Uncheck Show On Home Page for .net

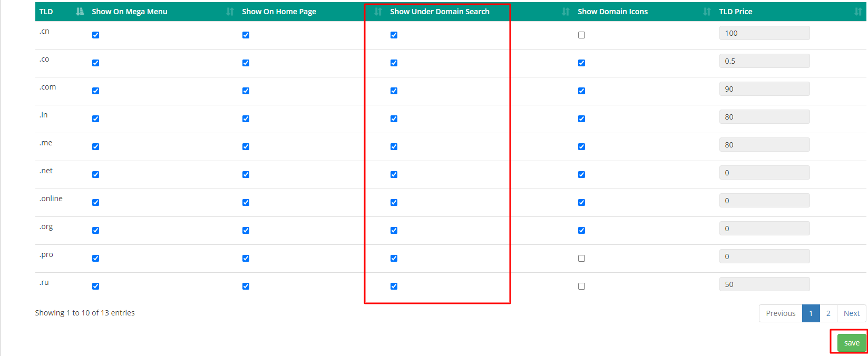tap(246, 175)
